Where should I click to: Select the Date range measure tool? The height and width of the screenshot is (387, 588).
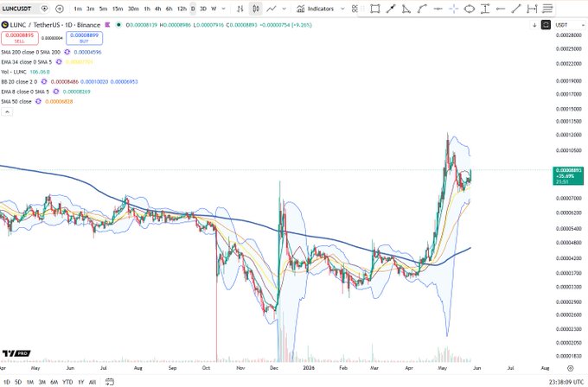[x=532, y=9]
